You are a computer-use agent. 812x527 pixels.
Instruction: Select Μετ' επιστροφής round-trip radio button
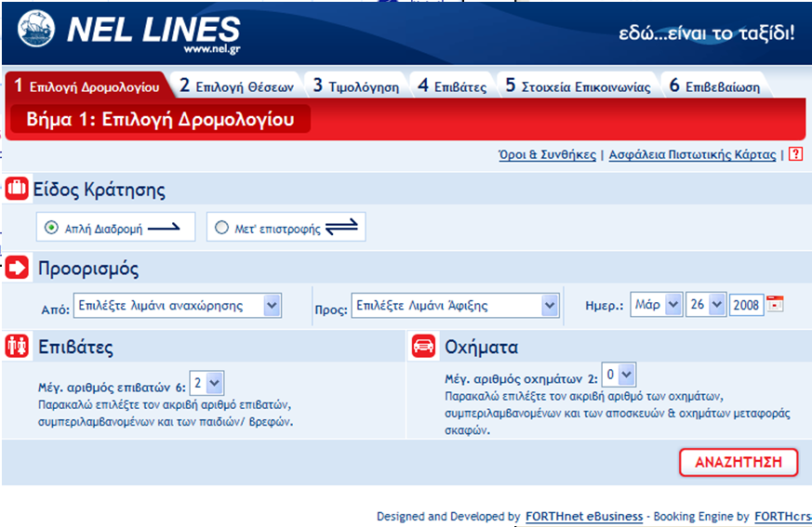coord(221,228)
